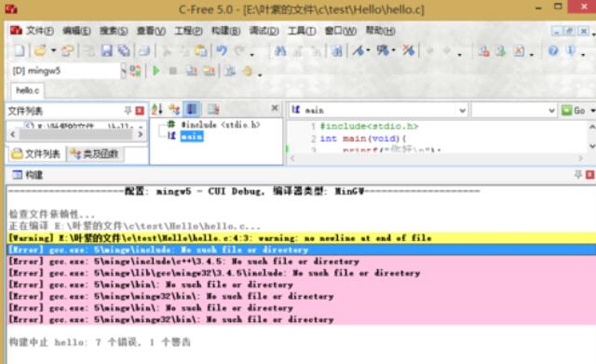The width and height of the screenshot is (596, 364).
Task: Switch to the 类及函数 tab
Action: [95, 154]
